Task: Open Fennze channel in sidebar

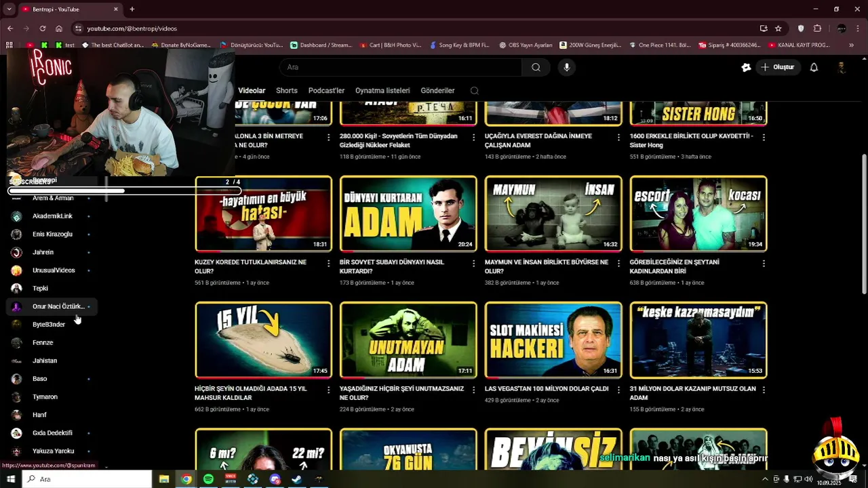Action: tap(52, 342)
